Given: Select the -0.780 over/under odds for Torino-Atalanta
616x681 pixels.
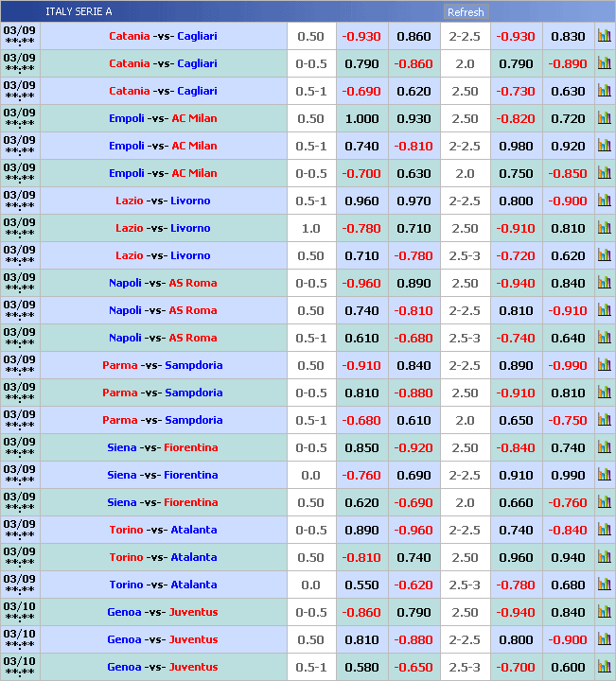Looking at the screenshot, I should pos(516,585).
